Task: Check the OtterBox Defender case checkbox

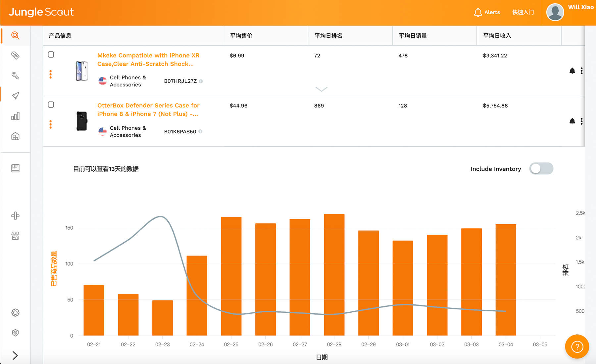Action: 51,105
